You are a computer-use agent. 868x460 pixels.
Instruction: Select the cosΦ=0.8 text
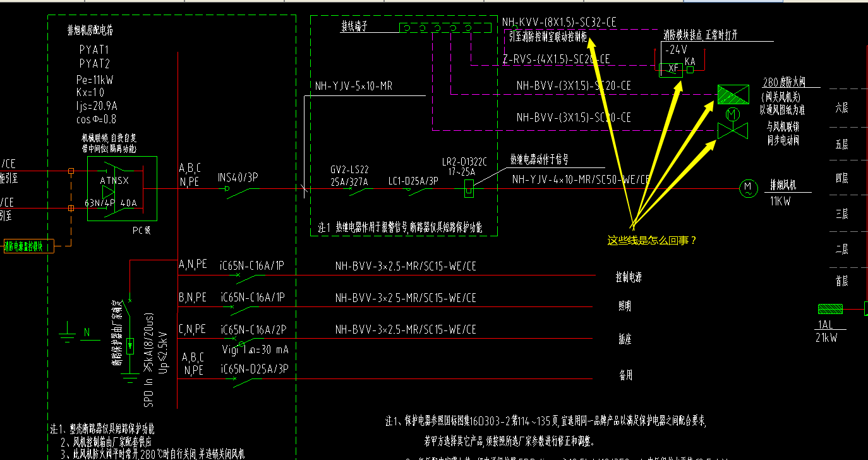95,119
